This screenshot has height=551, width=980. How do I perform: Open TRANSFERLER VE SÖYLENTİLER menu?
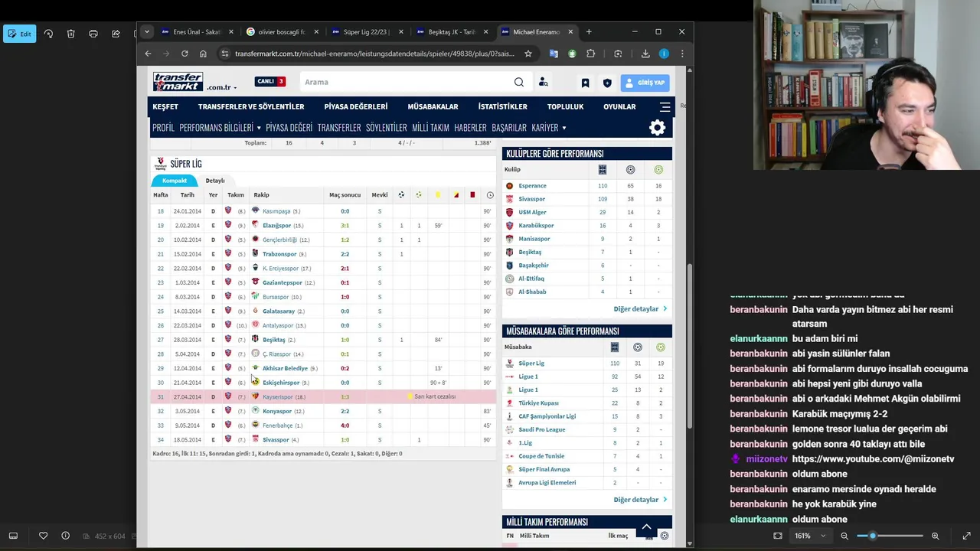[x=251, y=106]
